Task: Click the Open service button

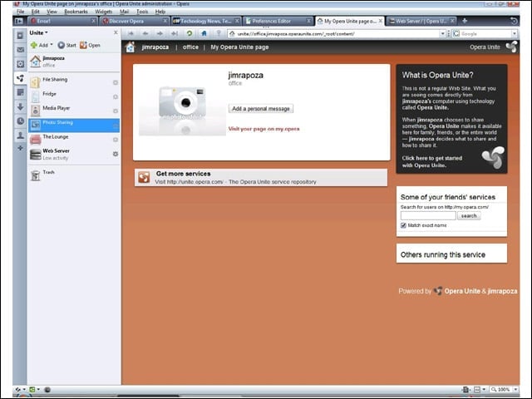Action: click(90, 45)
